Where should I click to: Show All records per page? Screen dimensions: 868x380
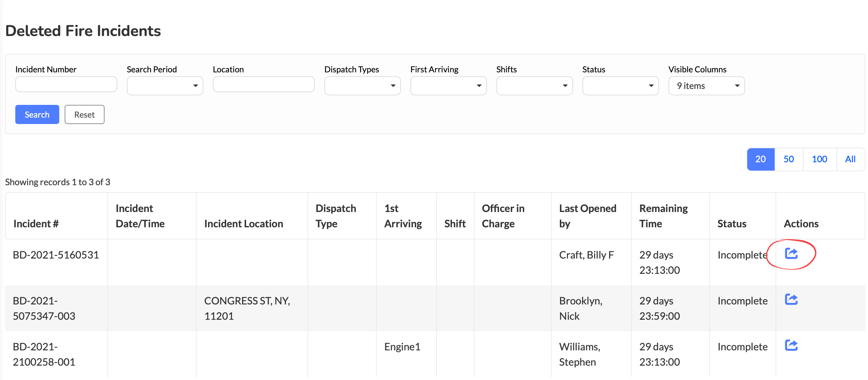[x=850, y=159]
